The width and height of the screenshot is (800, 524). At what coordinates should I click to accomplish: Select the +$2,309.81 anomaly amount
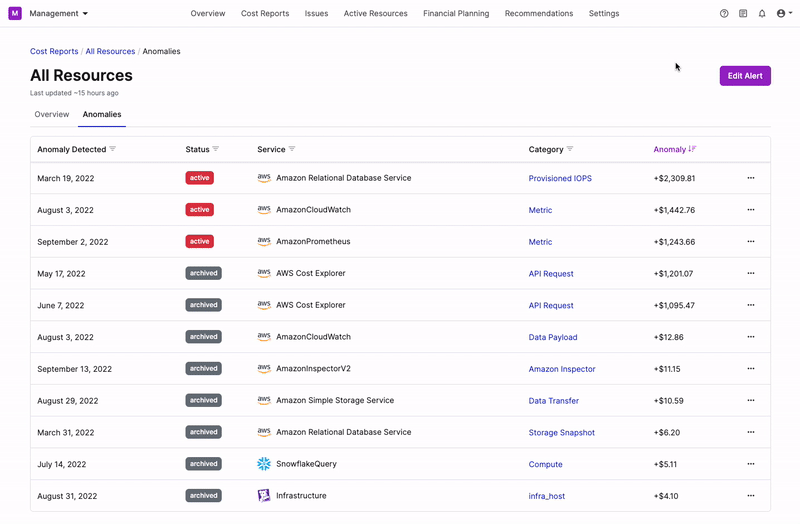pos(674,178)
